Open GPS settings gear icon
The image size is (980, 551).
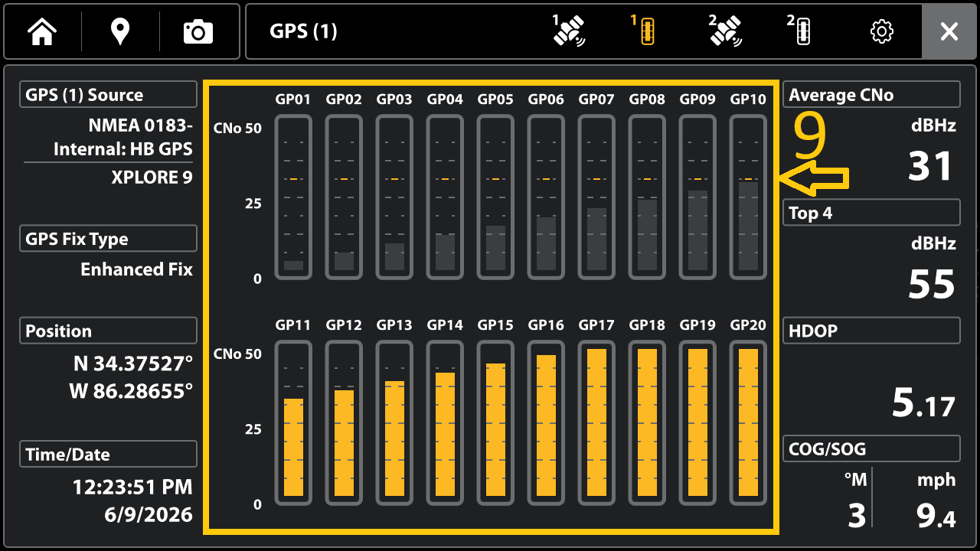point(882,31)
